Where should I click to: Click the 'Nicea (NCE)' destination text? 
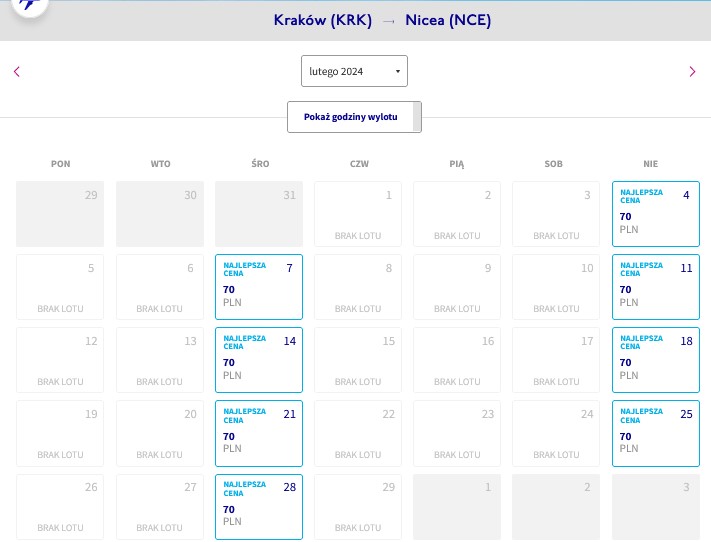(x=448, y=20)
